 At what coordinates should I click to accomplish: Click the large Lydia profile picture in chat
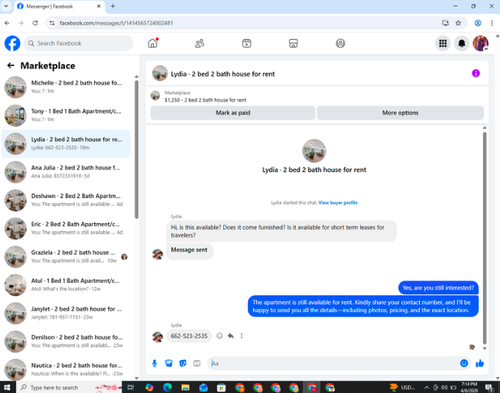[314, 151]
